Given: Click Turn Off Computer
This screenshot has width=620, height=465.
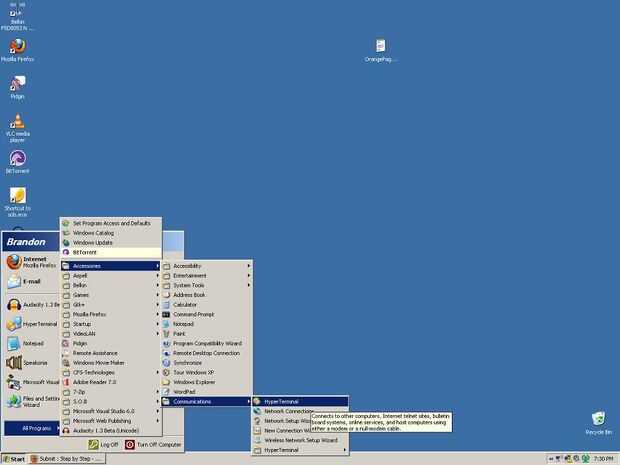Looking at the screenshot, I should [153, 445].
